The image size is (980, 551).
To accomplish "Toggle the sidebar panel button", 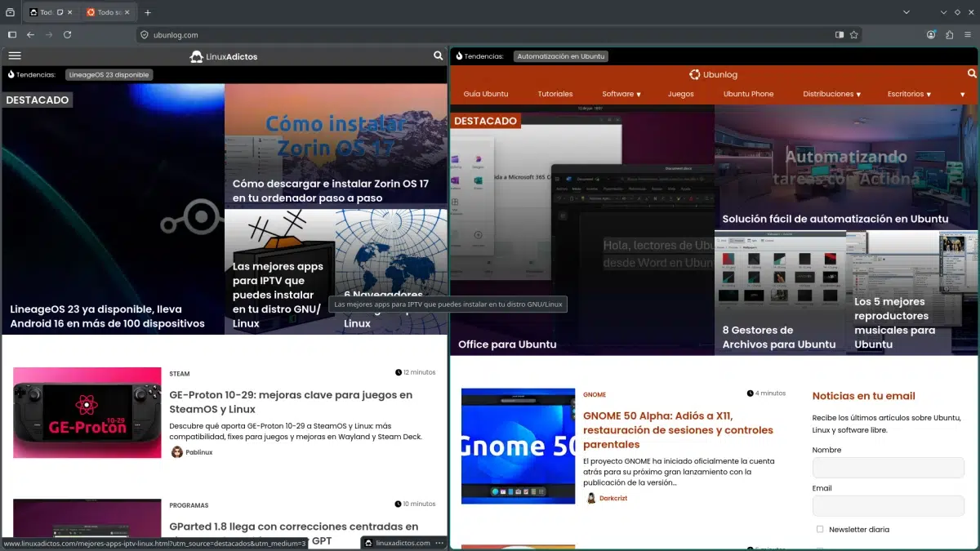I will tap(12, 35).
